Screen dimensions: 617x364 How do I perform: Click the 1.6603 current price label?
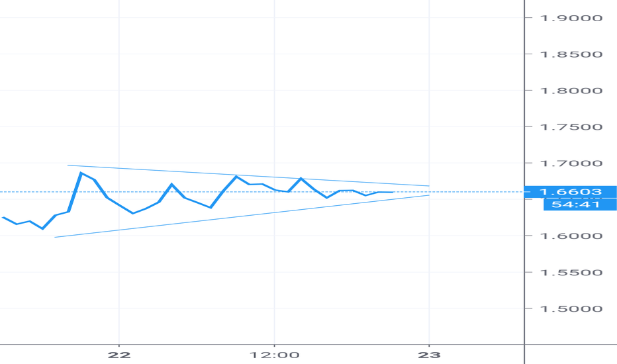point(571,192)
